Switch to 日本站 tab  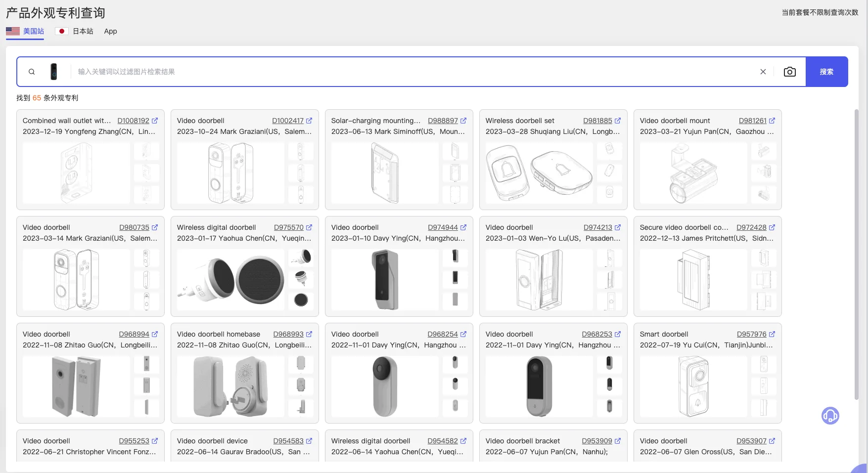click(x=74, y=31)
